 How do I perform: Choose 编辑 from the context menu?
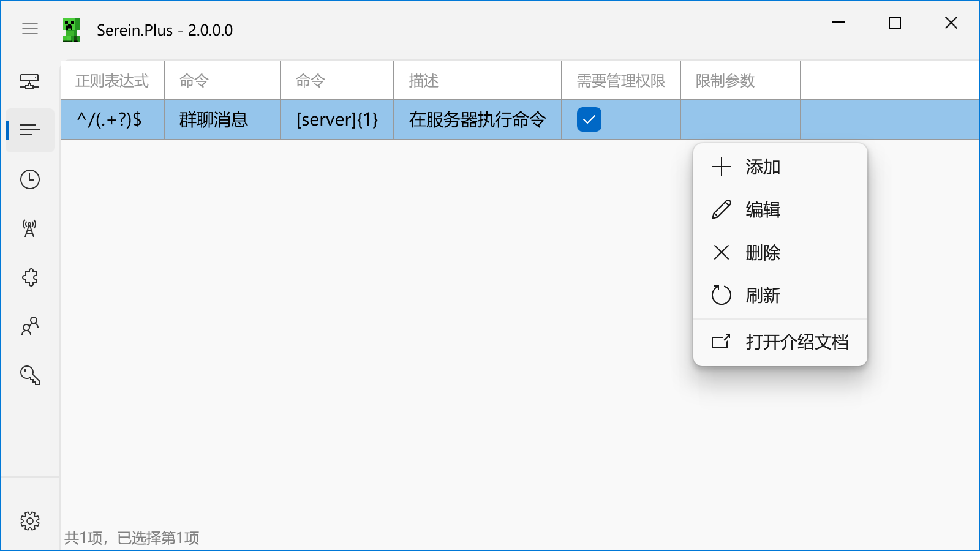[780, 210]
